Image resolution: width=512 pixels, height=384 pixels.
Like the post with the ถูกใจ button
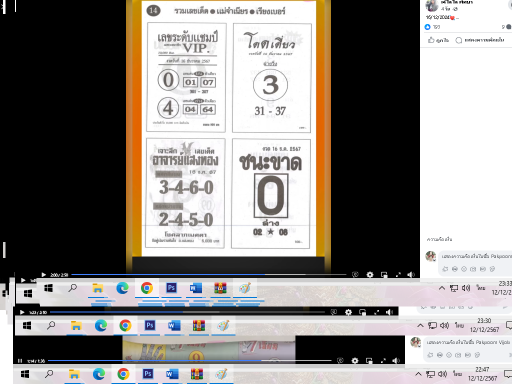(x=438, y=40)
